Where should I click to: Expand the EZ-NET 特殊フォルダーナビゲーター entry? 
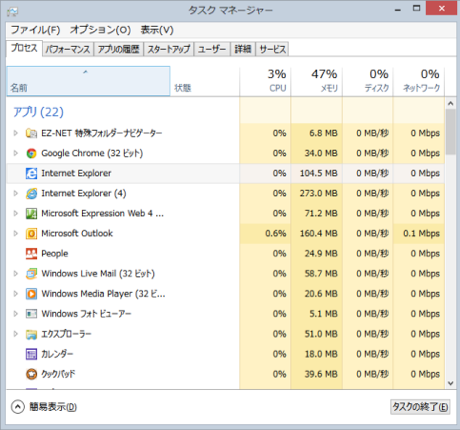pos(15,133)
